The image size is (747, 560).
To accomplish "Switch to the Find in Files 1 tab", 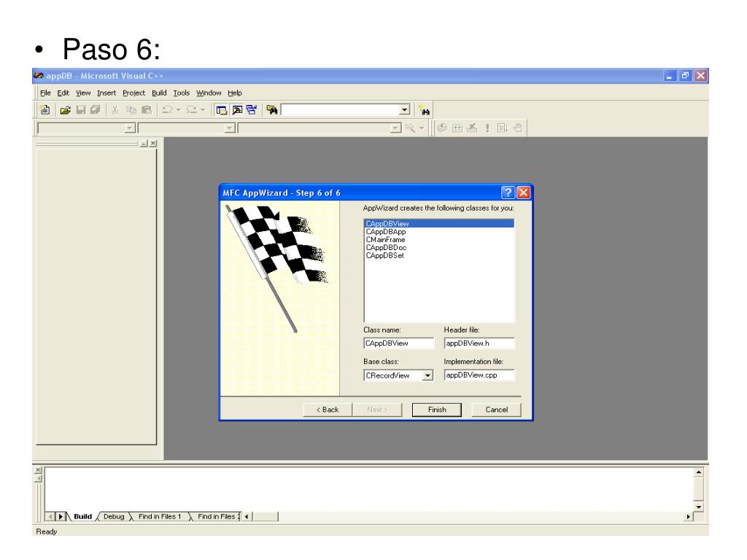I will pyautogui.click(x=160, y=516).
